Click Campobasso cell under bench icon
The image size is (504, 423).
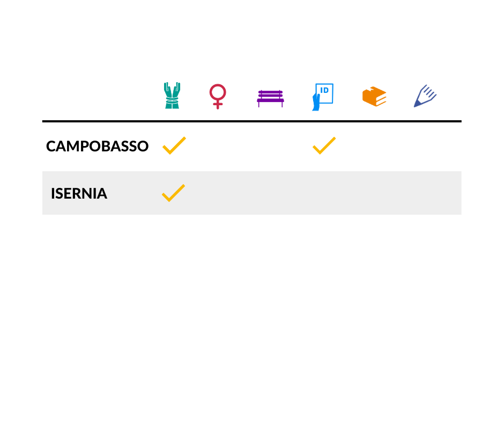click(270, 146)
